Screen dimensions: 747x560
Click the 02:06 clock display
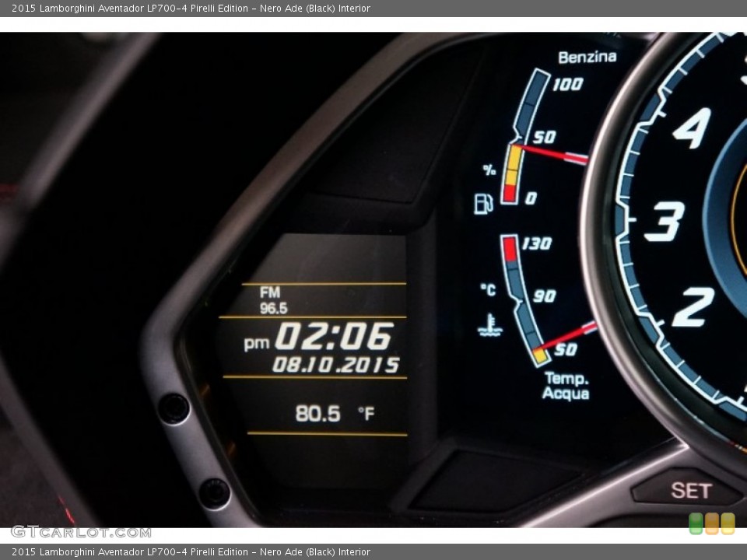point(335,336)
